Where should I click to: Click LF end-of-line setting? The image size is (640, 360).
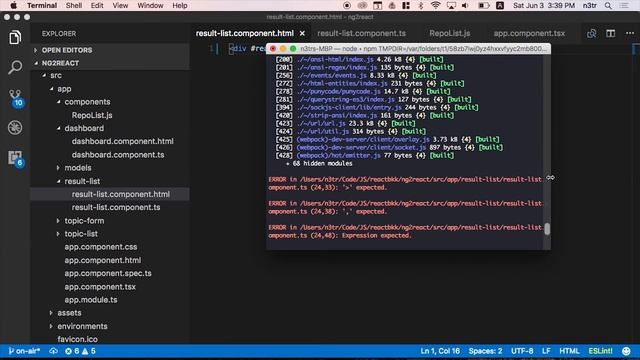point(546,351)
